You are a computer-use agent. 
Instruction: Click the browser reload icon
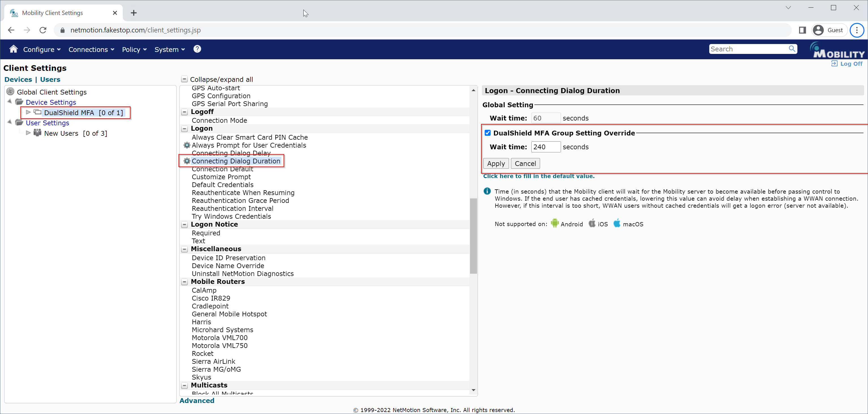point(43,30)
